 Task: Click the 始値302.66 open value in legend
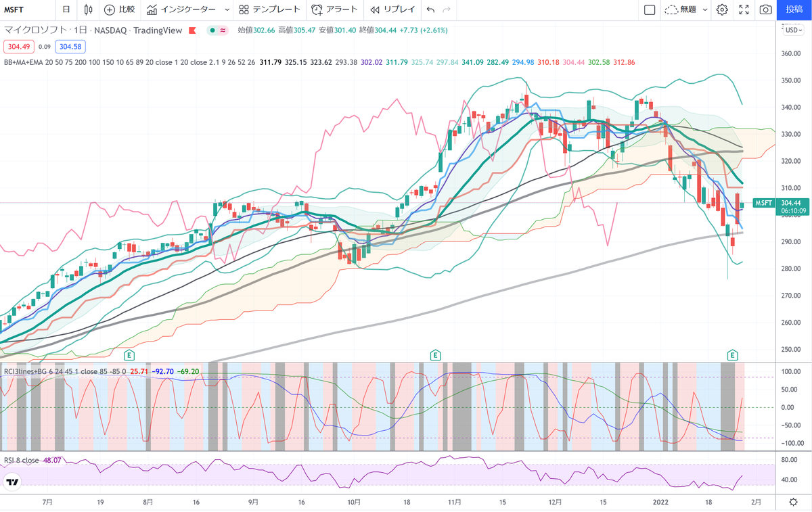pyautogui.click(x=256, y=30)
